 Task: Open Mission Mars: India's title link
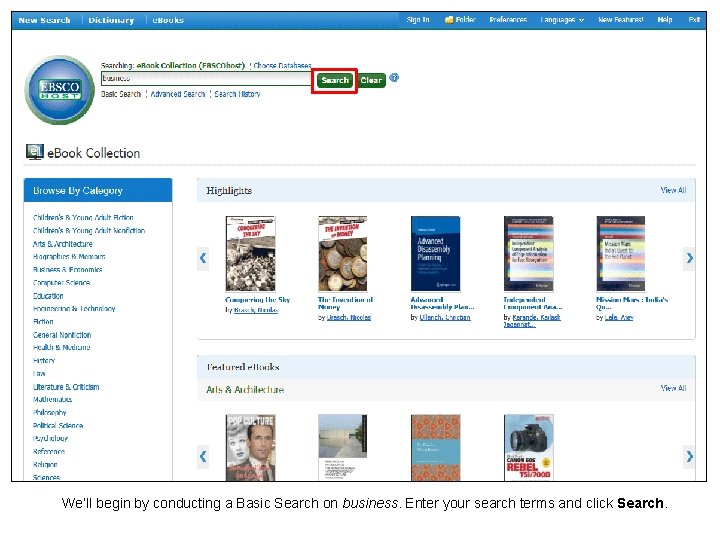point(632,304)
